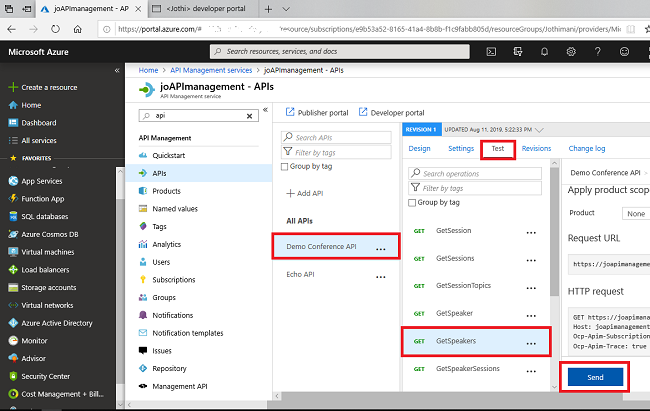The width and height of the screenshot is (650, 411).
Task: Open the Developer portal link
Action: [x=391, y=112]
